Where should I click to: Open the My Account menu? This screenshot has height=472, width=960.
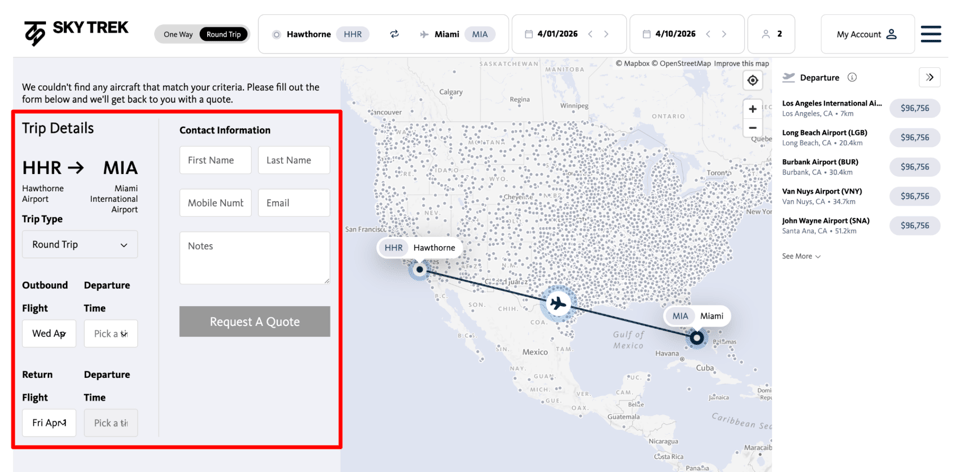click(866, 34)
